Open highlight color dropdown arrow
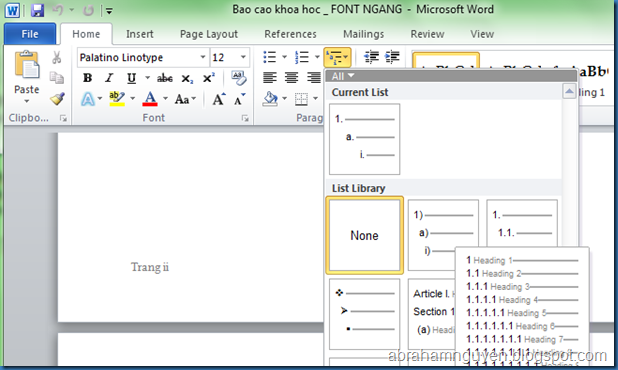 (133, 99)
